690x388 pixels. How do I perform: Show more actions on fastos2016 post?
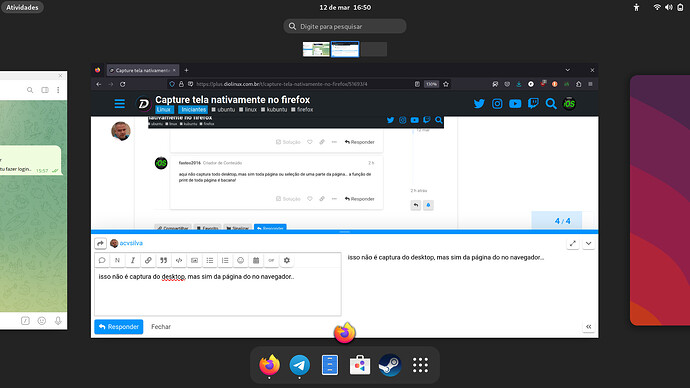(x=334, y=199)
